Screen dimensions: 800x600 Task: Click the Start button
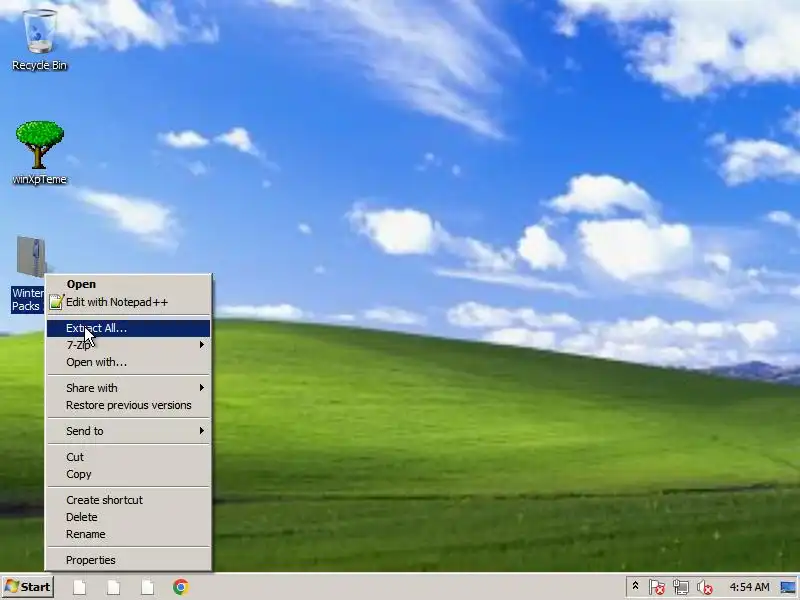28,587
